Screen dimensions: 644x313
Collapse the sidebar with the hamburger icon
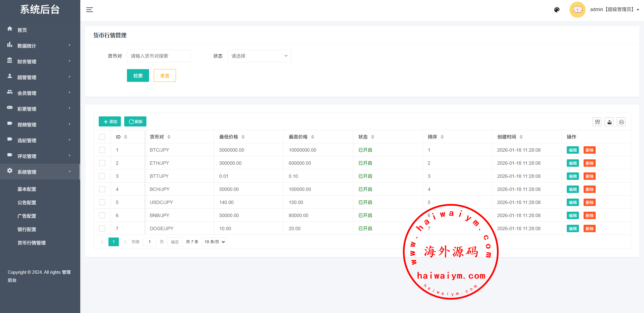90,10
